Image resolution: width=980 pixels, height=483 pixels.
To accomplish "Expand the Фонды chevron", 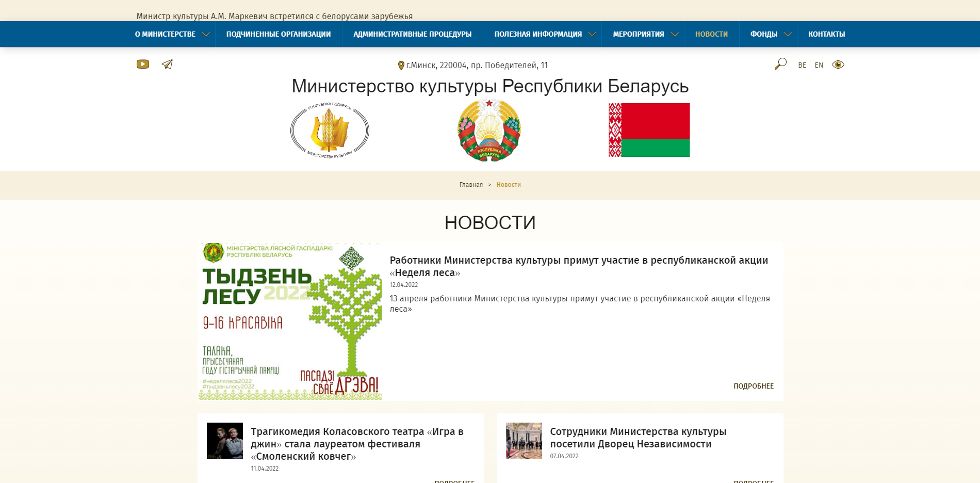I will [788, 35].
